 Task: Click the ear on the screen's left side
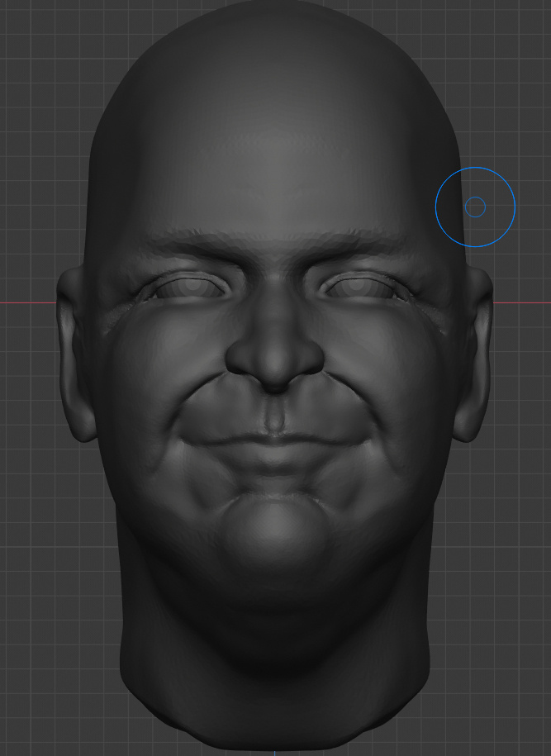coord(76,354)
